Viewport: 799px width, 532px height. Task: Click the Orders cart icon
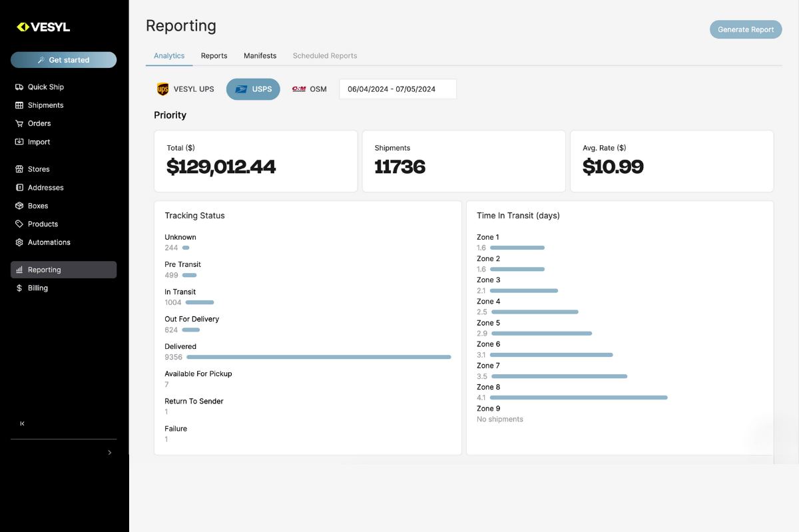19,124
